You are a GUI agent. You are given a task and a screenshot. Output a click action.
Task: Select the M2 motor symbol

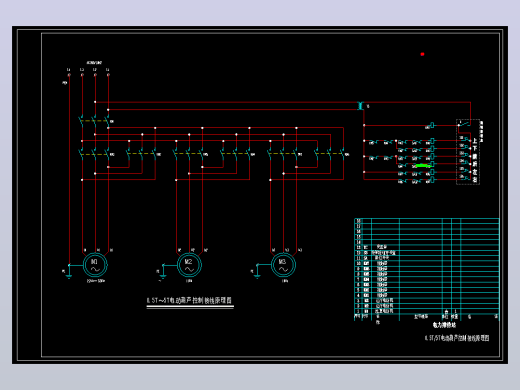(189, 265)
